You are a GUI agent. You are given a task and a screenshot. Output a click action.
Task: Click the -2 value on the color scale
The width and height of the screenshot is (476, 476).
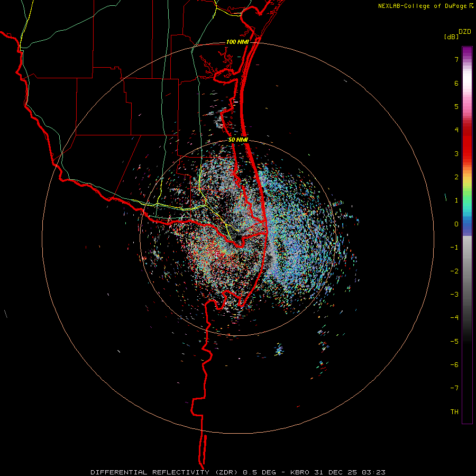[454, 271]
